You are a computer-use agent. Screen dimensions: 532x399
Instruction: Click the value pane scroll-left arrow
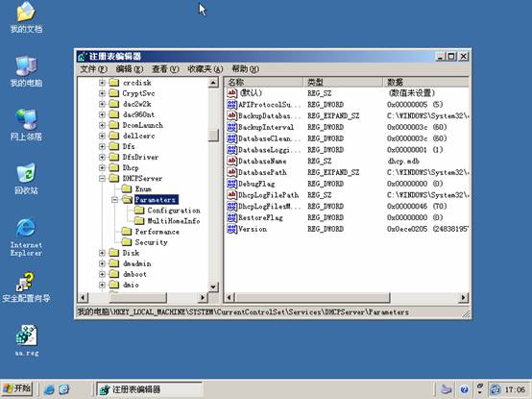point(230,298)
